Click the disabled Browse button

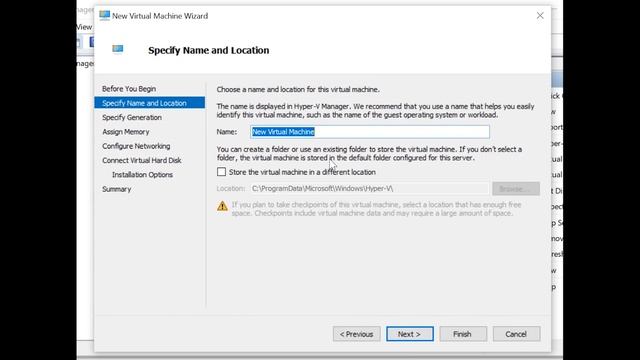[516, 189]
